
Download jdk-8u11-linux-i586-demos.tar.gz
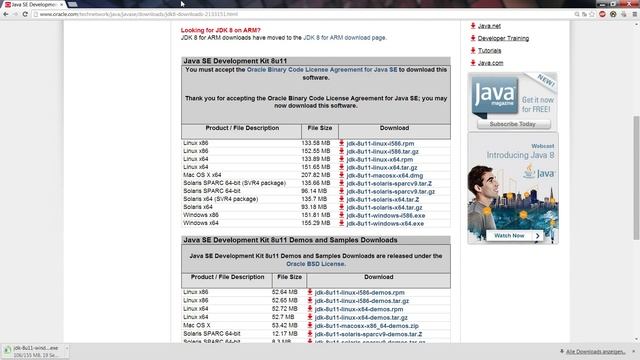[362, 301]
